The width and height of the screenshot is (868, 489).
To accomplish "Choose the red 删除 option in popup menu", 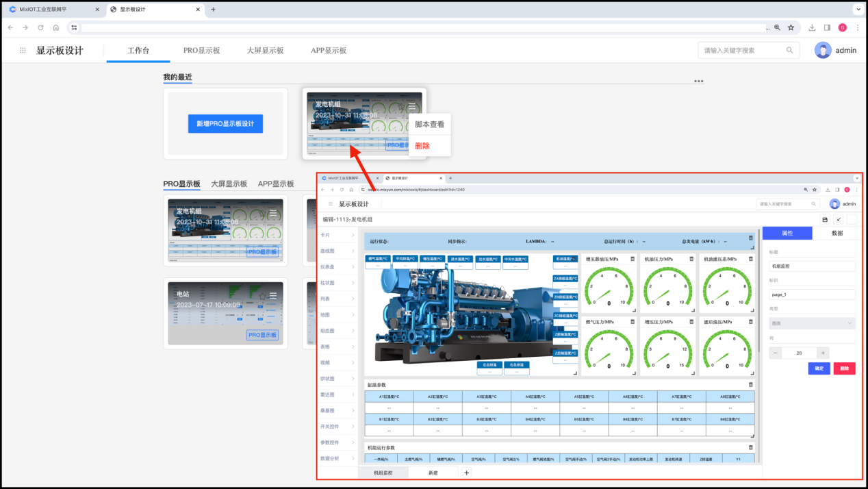I will coord(422,146).
